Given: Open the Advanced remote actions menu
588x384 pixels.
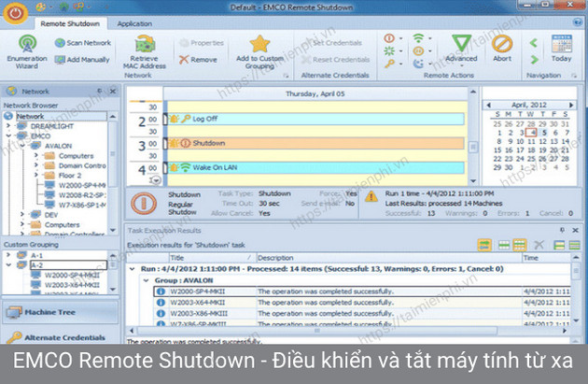Looking at the screenshot, I should pos(461,49).
